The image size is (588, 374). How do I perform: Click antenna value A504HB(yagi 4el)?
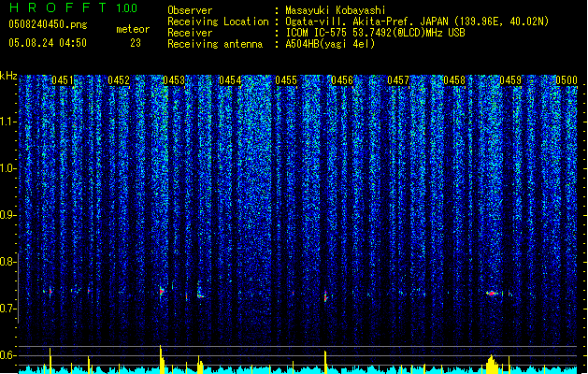click(x=330, y=44)
